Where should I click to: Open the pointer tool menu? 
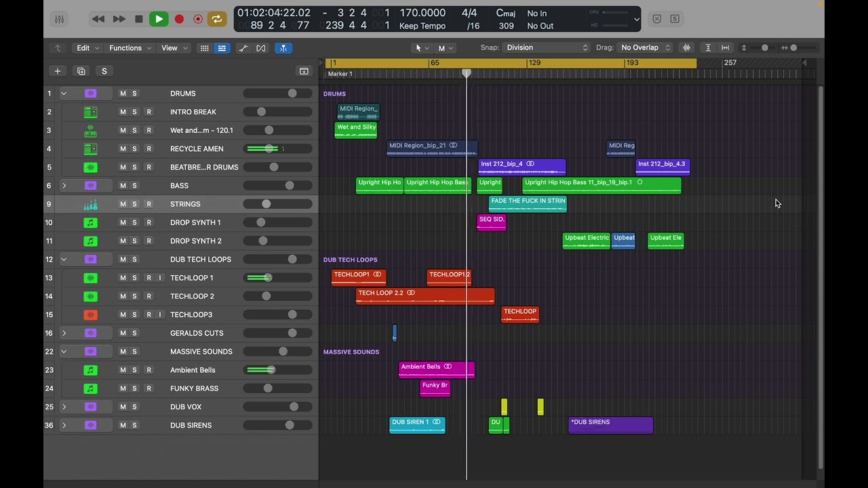click(x=422, y=48)
